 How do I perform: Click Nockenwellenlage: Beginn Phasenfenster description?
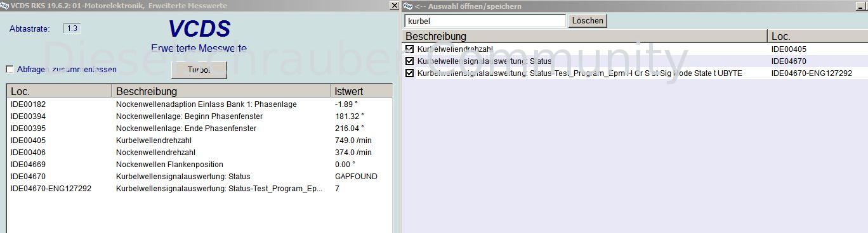(x=189, y=116)
